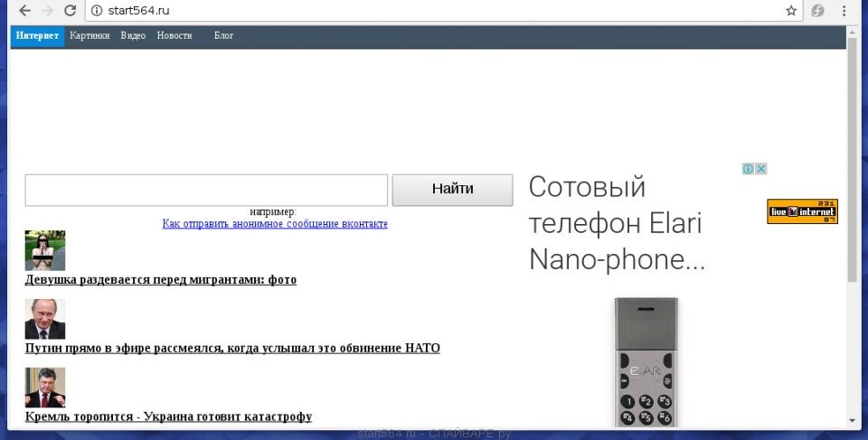Switch to the Картинки tab

(x=90, y=36)
